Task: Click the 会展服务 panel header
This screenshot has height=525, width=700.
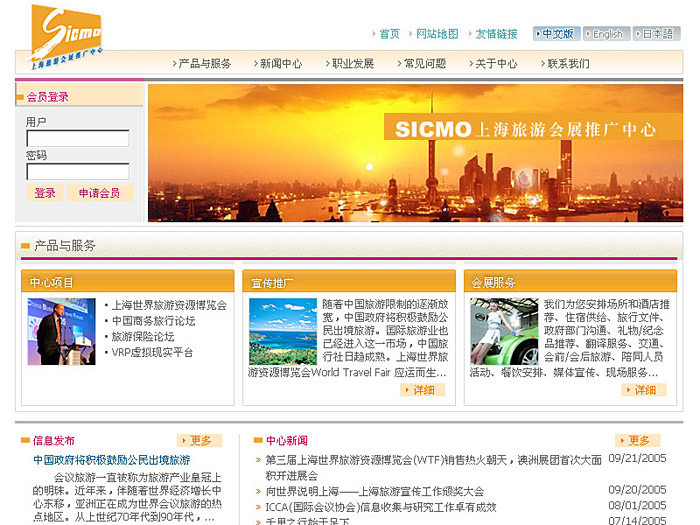Action: (x=571, y=282)
